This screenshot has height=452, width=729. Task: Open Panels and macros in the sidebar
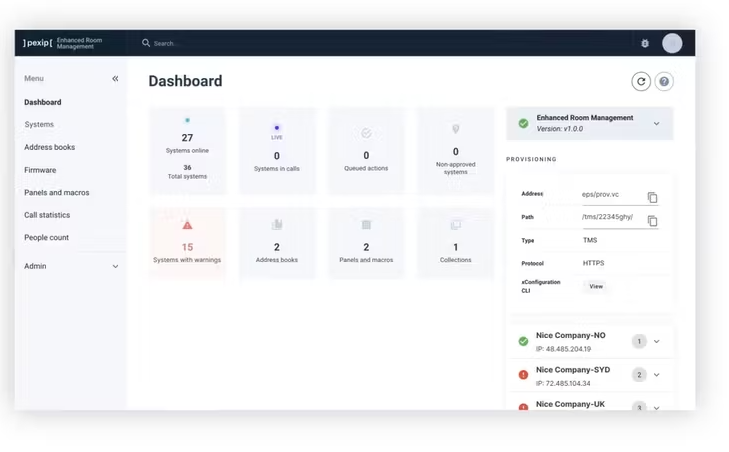pos(57,193)
